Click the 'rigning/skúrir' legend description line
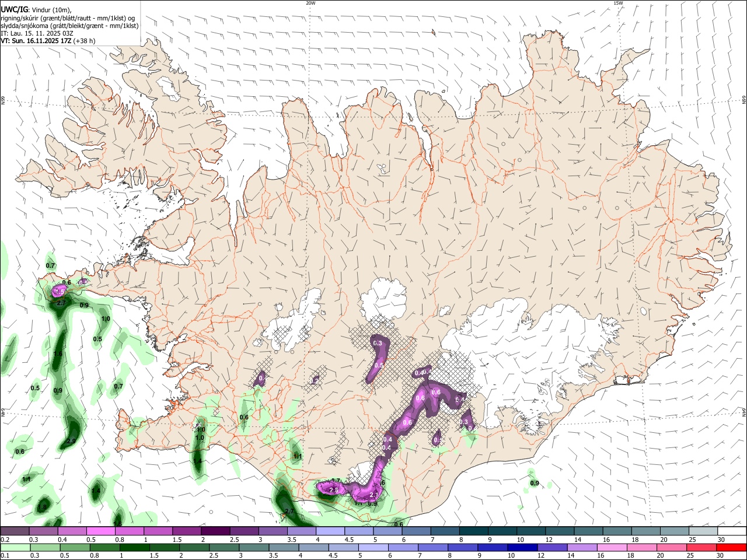 pyautogui.click(x=68, y=17)
